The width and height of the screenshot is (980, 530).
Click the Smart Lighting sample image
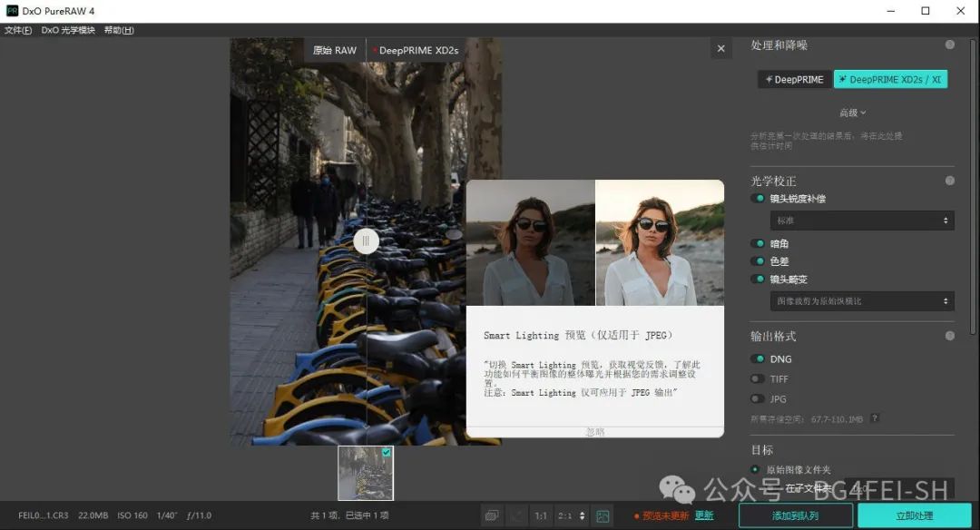(x=595, y=242)
